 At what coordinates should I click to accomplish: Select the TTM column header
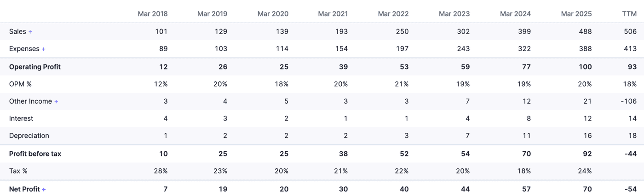coord(629,14)
